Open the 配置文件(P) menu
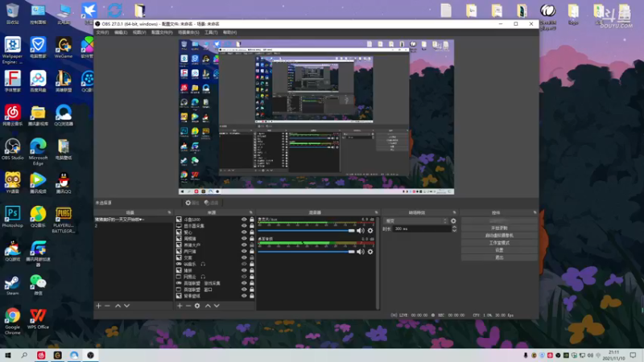 tap(162, 32)
